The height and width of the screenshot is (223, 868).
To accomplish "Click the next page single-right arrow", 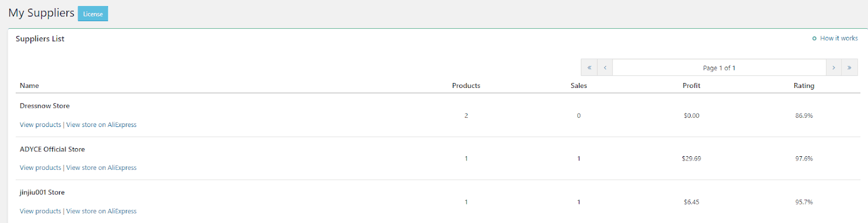I will (x=833, y=68).
